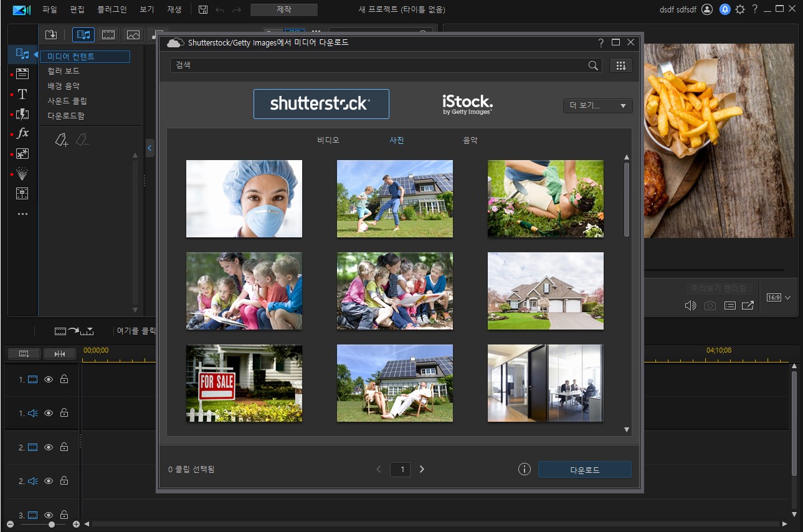This screenshot has width=803, height=532.
Task: Select the shutterstock provider button
Action: pyautogui.click(x=321, y=104)
